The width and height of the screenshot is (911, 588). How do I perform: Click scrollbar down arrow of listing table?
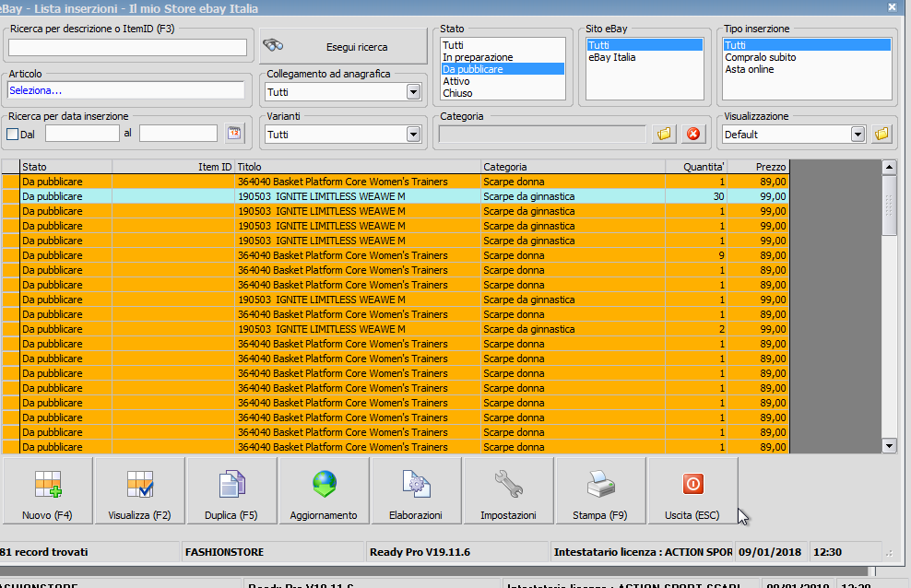point(889,446)
